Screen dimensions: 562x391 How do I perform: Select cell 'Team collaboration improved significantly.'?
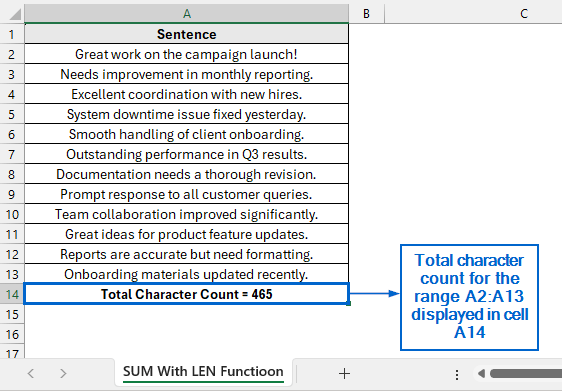(x=186, y=215)
